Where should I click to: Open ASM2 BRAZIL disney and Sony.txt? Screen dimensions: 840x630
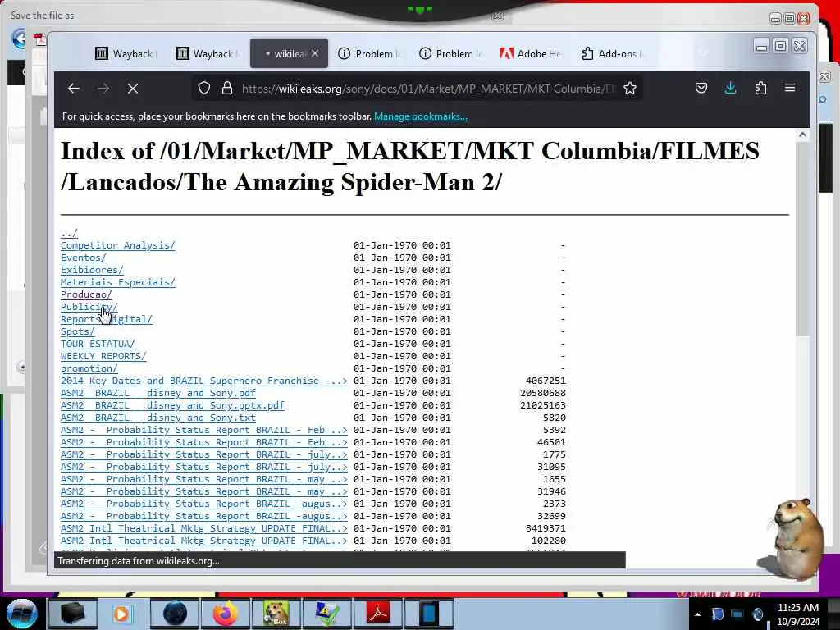(x=158, y=418)
